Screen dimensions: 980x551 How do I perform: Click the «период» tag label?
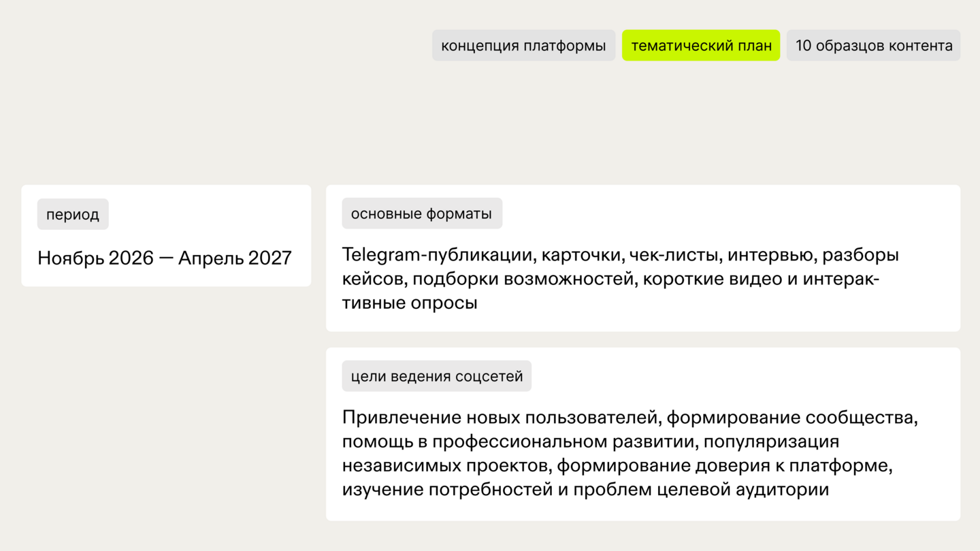(73, 214)
